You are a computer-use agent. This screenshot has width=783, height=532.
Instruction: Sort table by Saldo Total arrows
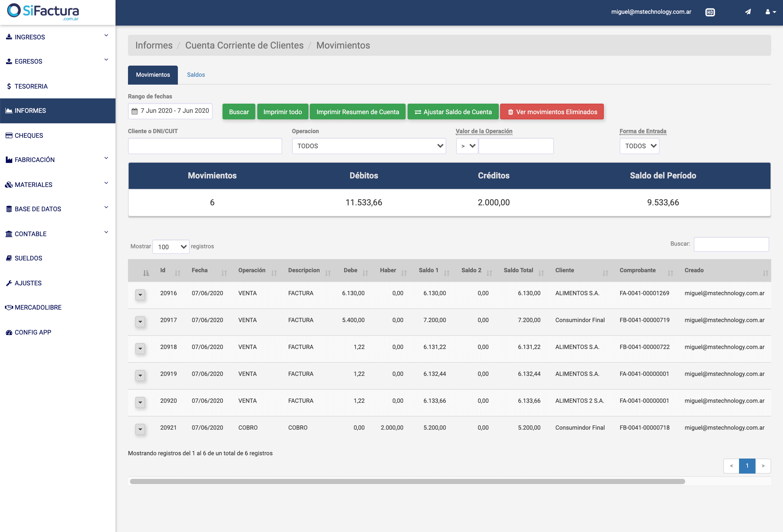[541, 274]
